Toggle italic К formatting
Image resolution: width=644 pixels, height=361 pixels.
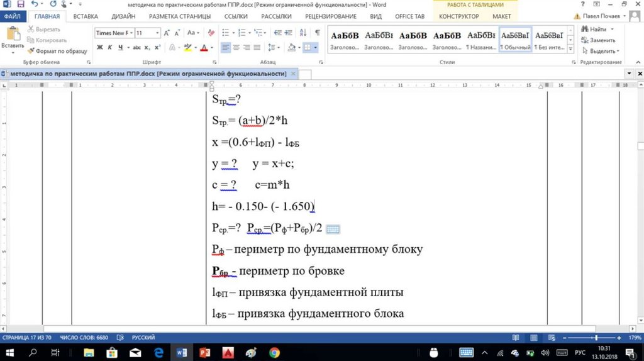tap(109, 48)
